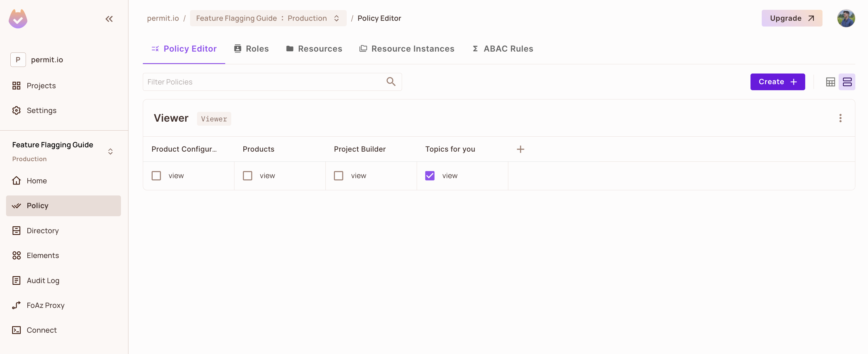This screenshot has height=354, width=868.
Task: Check view for Project Builder
Action: point(339,175)
